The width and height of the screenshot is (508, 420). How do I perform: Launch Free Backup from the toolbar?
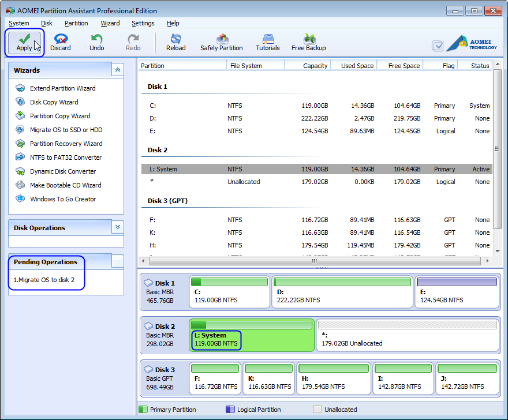[308, 39]
